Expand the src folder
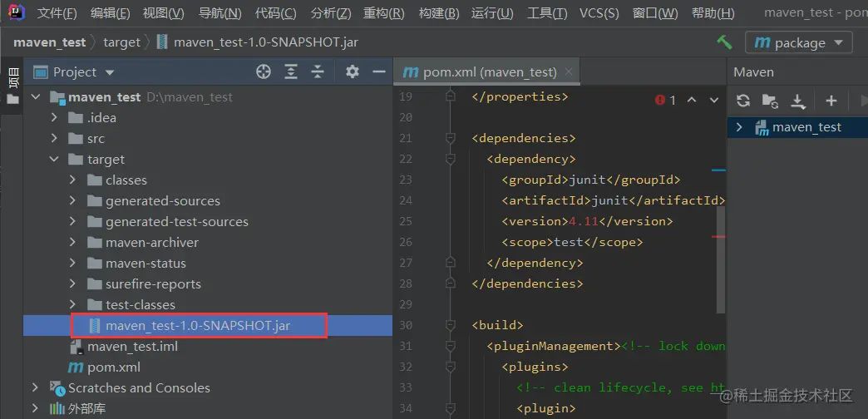The width and height of the screenshot is (868, 419). [x=54, y=139]
